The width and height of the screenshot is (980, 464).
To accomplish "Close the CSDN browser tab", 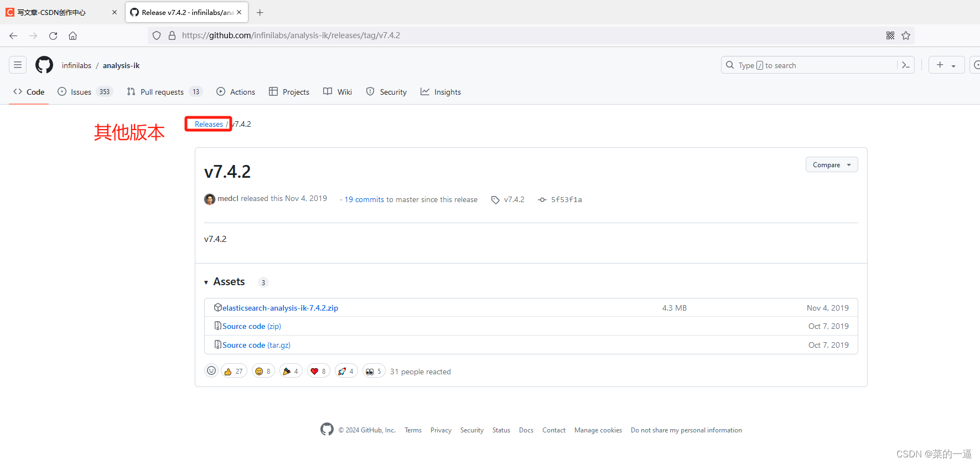I will click(x=115, y=12).
